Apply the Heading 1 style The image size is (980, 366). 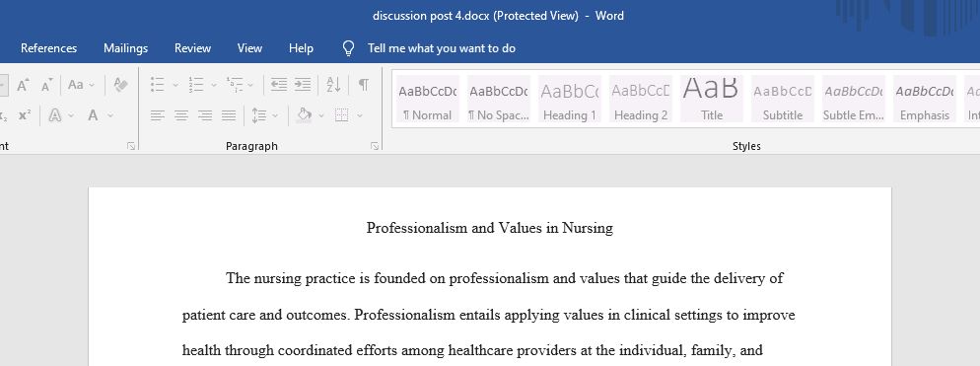click(570, 99)
